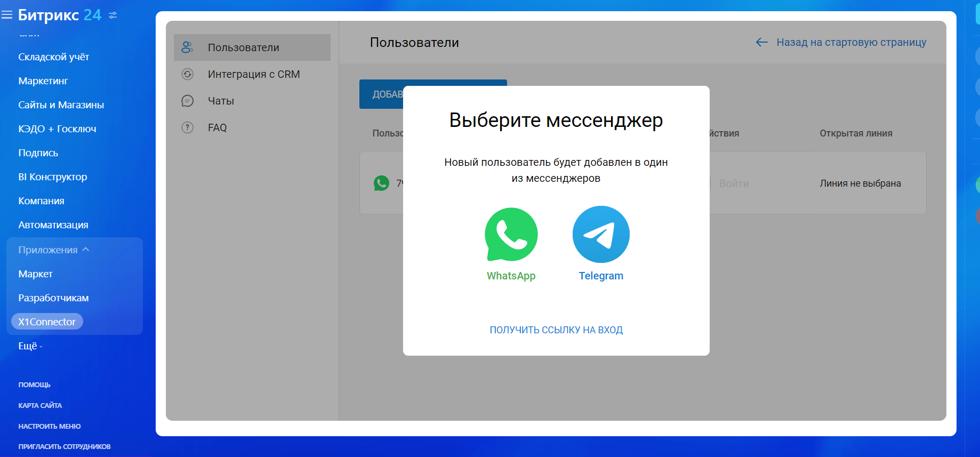Click the back arrow icon in header
980x457 pixels.
(x=761, y=42)
